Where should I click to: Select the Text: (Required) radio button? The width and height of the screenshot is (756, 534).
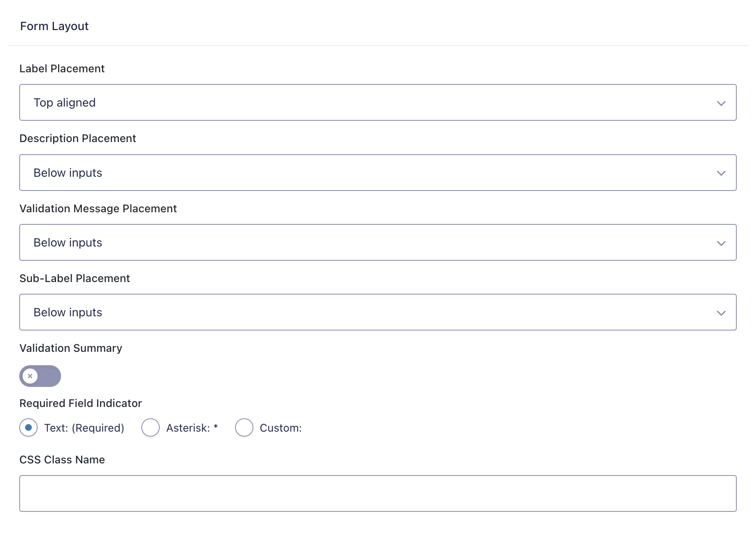click(28, 427)
